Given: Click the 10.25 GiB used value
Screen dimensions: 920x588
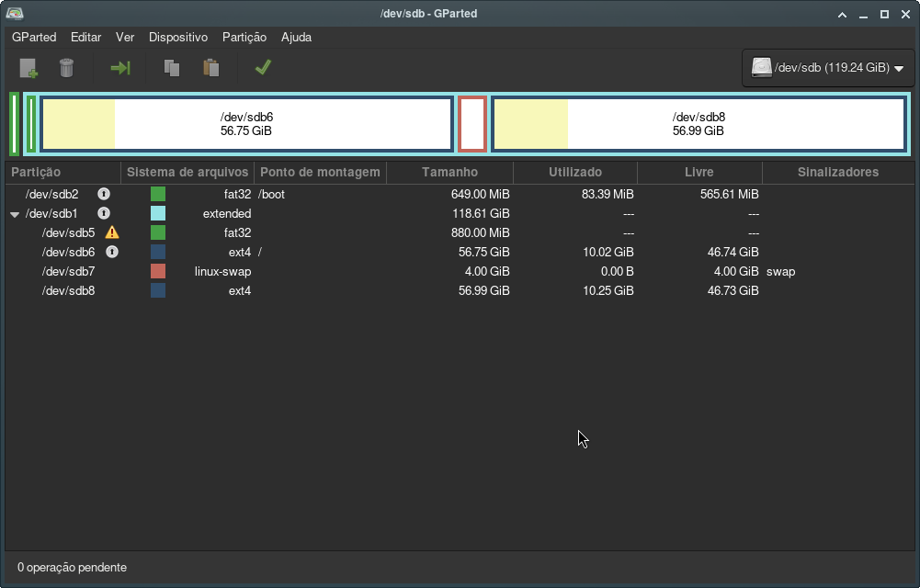Looking at the screenshot, I should click(x=608, y=290).
